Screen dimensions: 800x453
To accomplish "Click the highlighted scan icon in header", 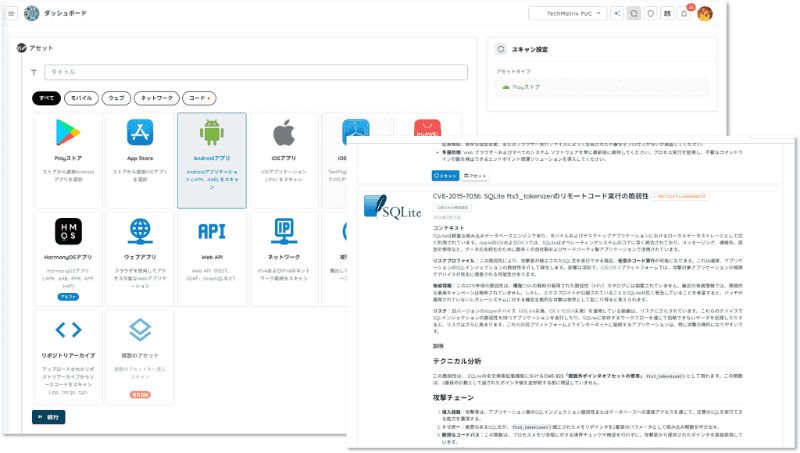I will pos(634,14).
